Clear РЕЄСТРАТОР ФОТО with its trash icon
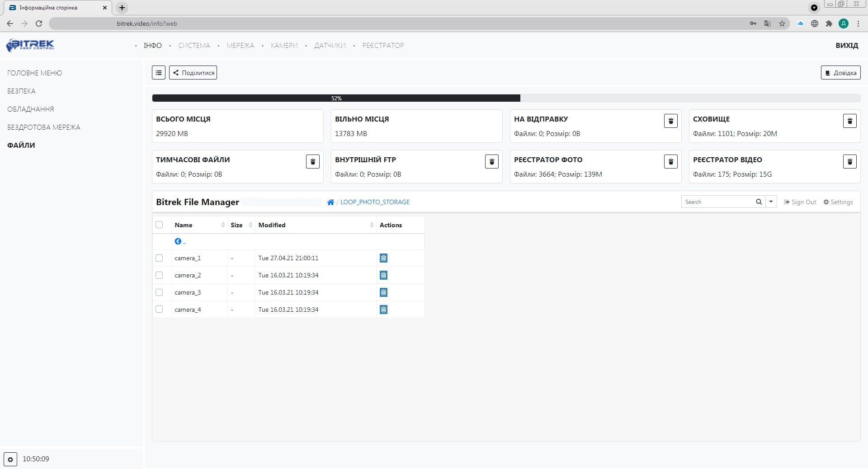 point(670,162)
